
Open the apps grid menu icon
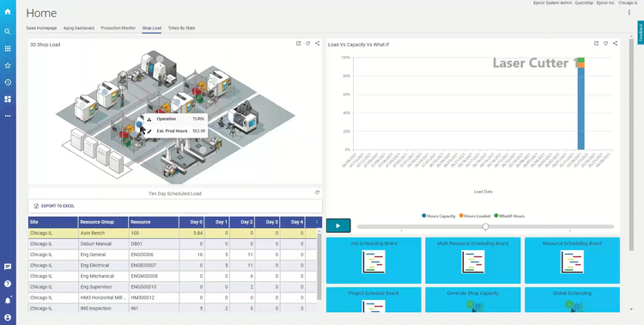click(8, 48)
